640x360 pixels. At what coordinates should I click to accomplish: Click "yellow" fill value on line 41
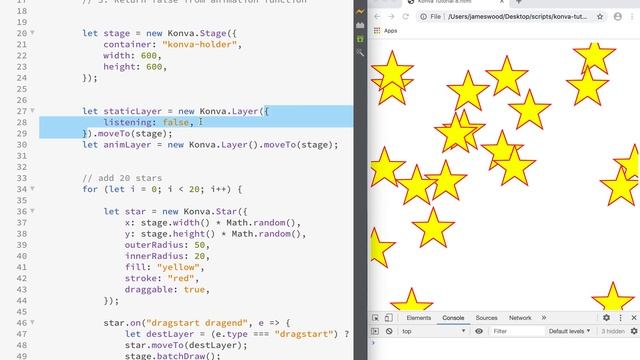point(178,267)
